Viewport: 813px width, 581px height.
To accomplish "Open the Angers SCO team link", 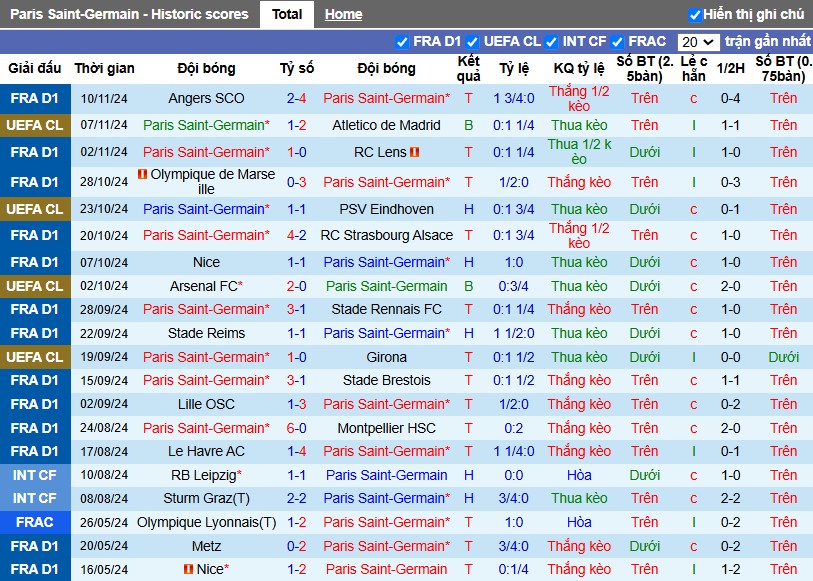I will coord(206,98).
